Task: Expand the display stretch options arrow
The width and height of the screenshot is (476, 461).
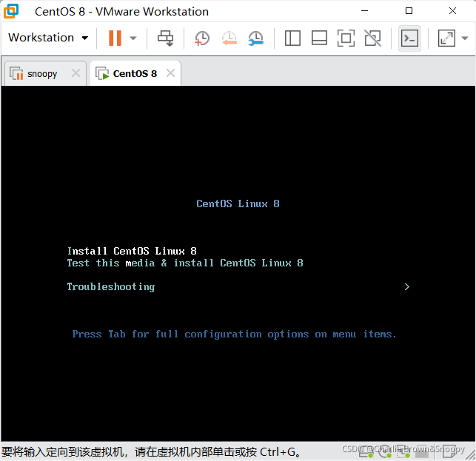Action: coord(464,38)
